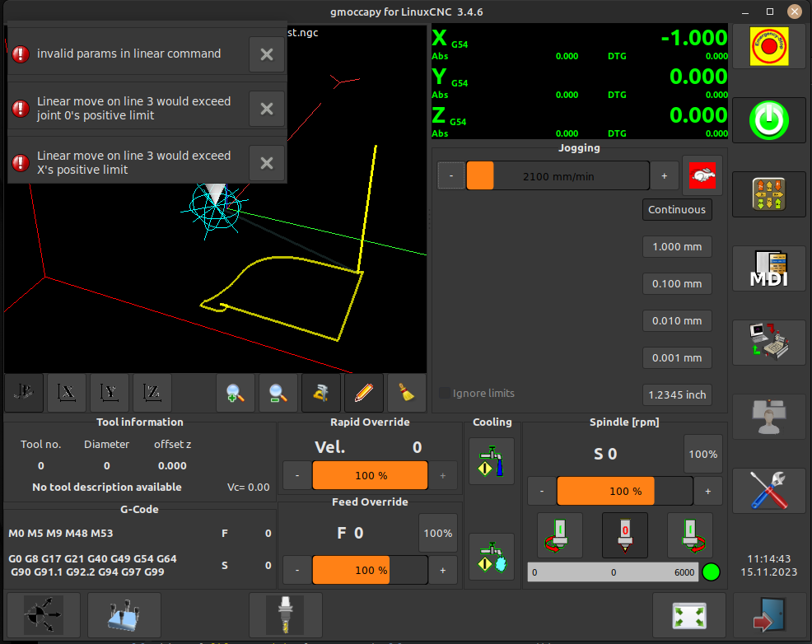Toggle fullscreen with the expand arrows icon
This screenshot has height=644, width=812.
(x=689, y=615)
